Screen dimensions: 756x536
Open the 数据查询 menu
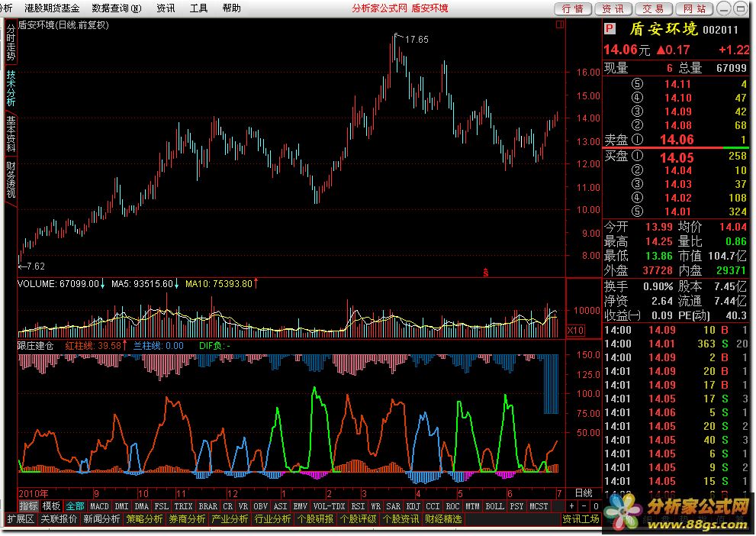coord(116,8)
